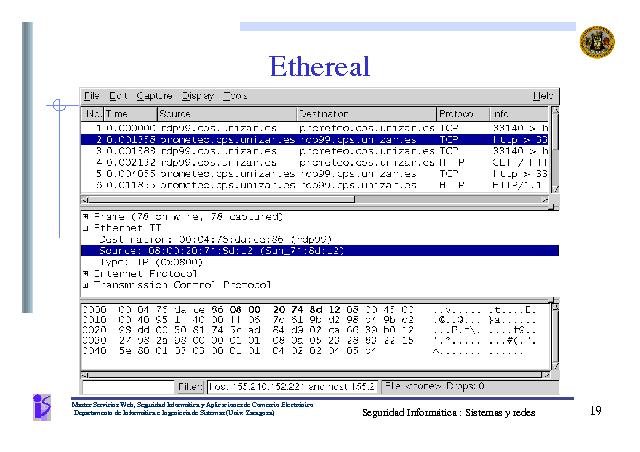Sort packets by Time column header
The height and width of the screenshot is (452, 640).
point(131,114)
